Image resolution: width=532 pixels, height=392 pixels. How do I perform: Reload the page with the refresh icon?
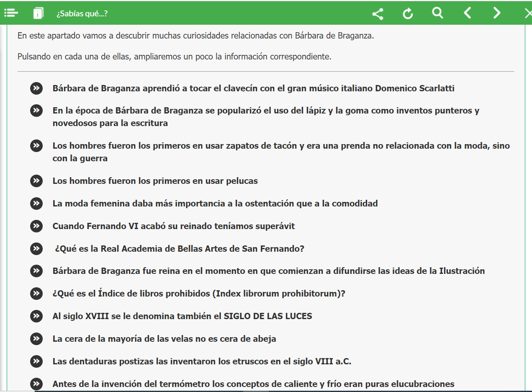point(408,14)
